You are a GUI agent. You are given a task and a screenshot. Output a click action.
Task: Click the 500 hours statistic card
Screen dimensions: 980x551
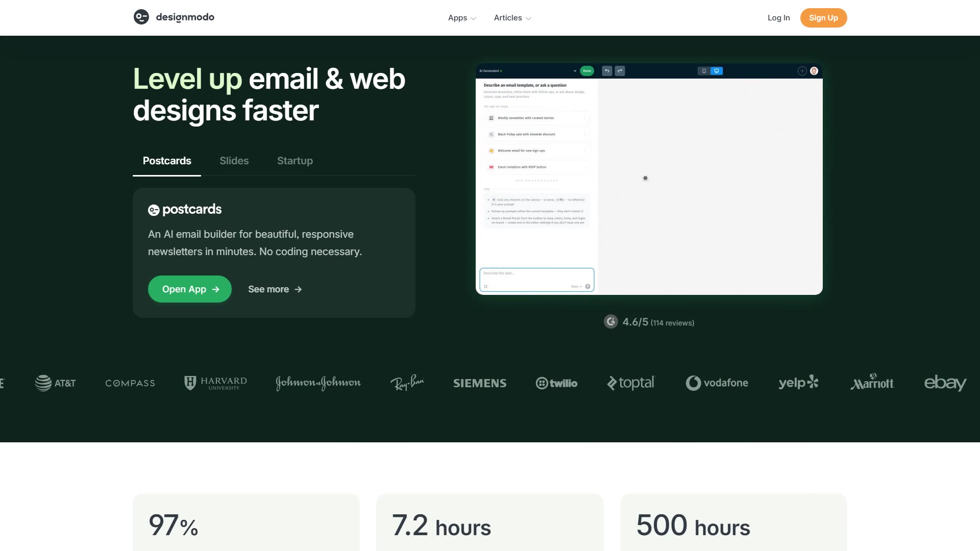733,522
